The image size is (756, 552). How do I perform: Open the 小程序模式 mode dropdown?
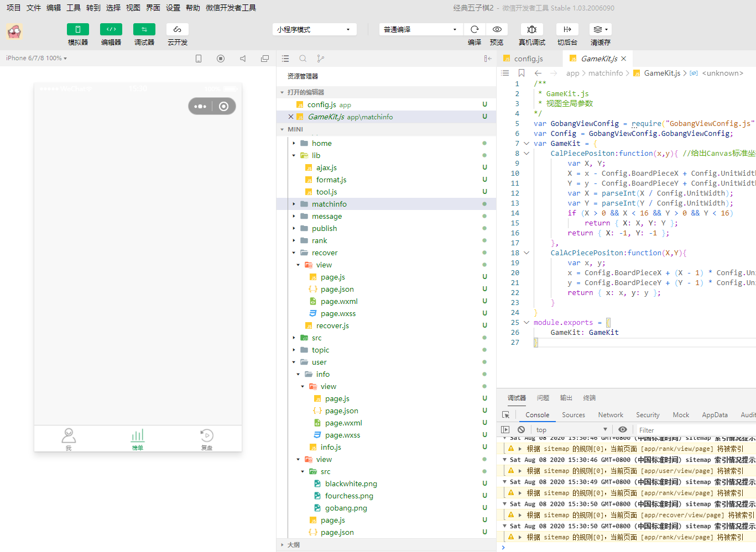tap(314, 29)
